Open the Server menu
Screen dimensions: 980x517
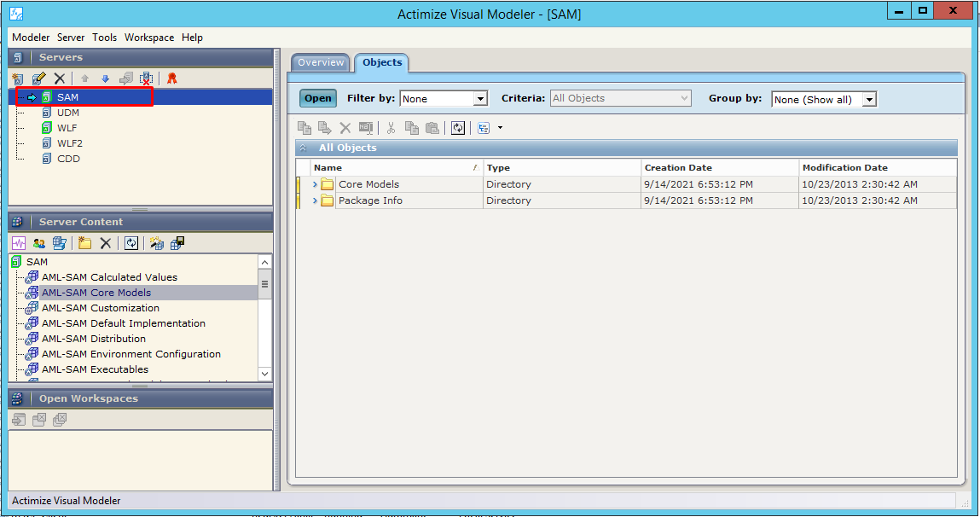[71, 38]
